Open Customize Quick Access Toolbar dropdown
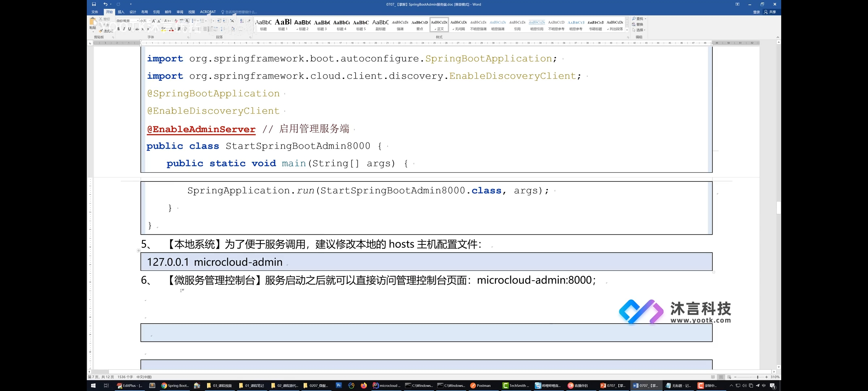The width and height of the screenshot is (868, 391). pos(131,4)
